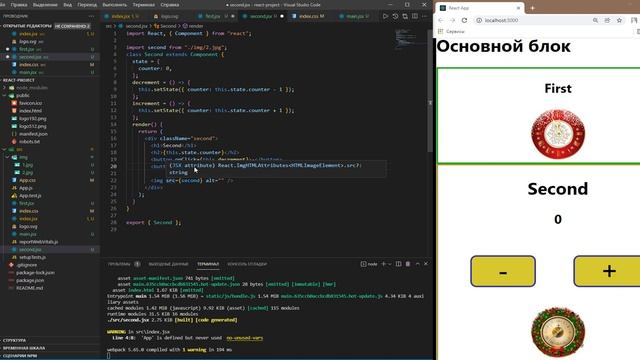Screen dimensions: 640x360
Task: Expand the NPM scripts section
Action: [20, 356]
